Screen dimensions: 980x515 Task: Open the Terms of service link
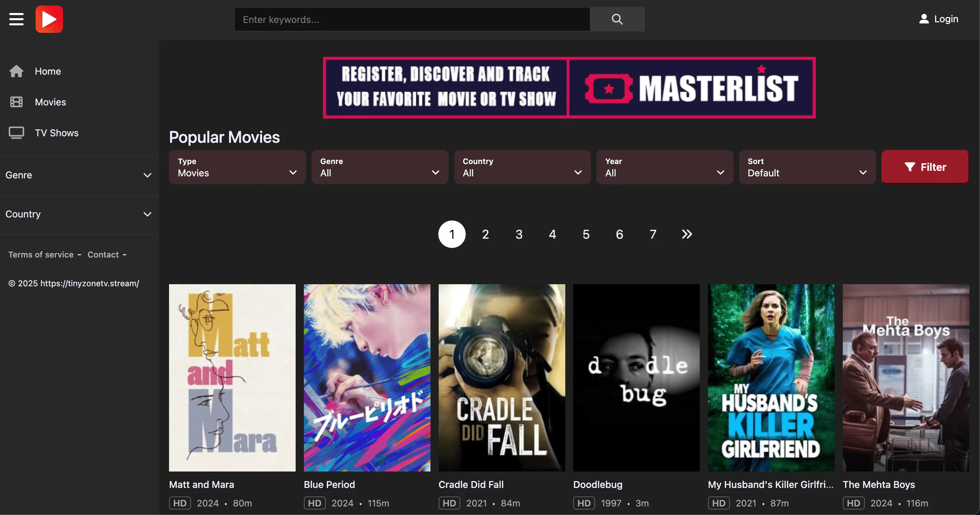[41, 255]
